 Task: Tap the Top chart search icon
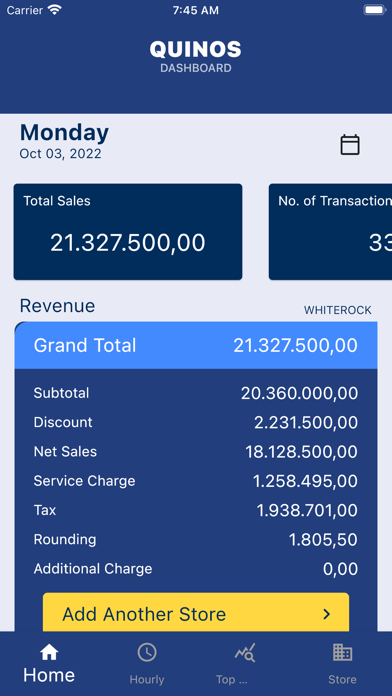[245, 652]
